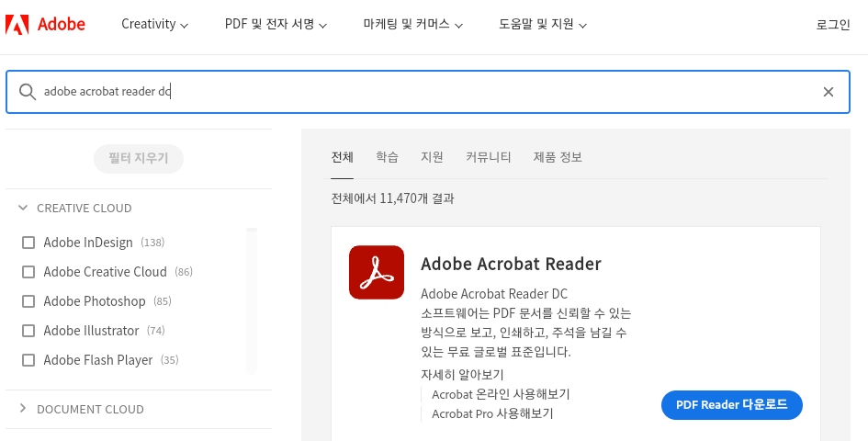The height and width of the screenshot is (441, 868).
Task: Check the Adobe Flash Player filter
Action: point(28,360)
